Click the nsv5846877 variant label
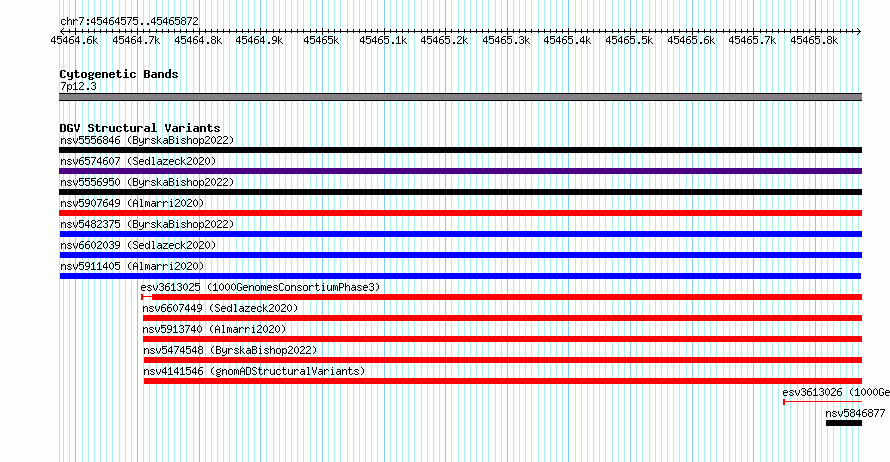This screenshot has height=462, width=890. [x=855, y=413]
